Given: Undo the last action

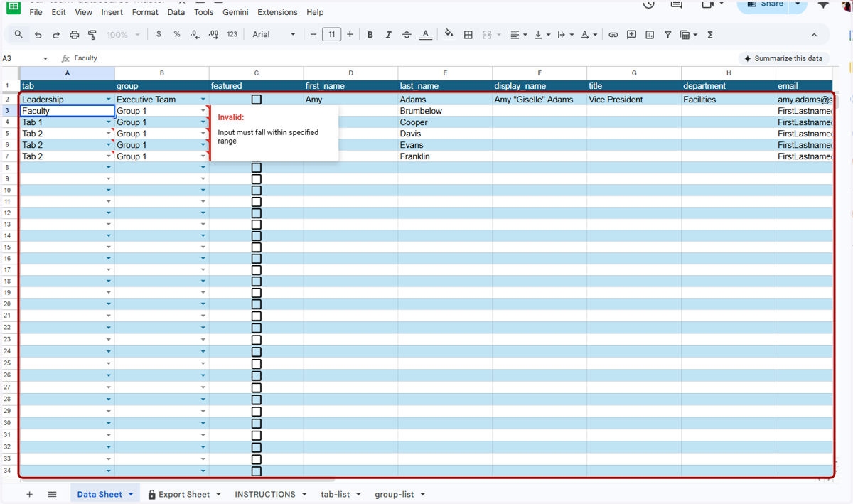Looking at the screenshot, I should [38, 35].
